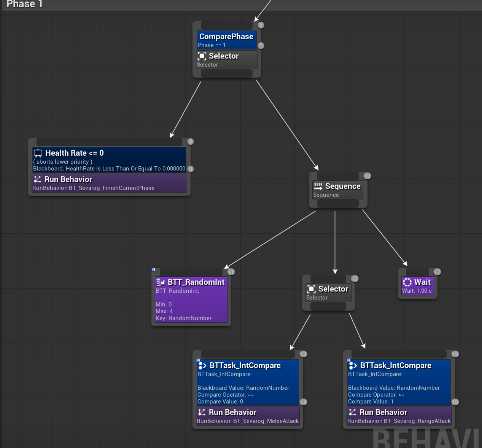Click the output pin below the Sequence node

(338, 204)
